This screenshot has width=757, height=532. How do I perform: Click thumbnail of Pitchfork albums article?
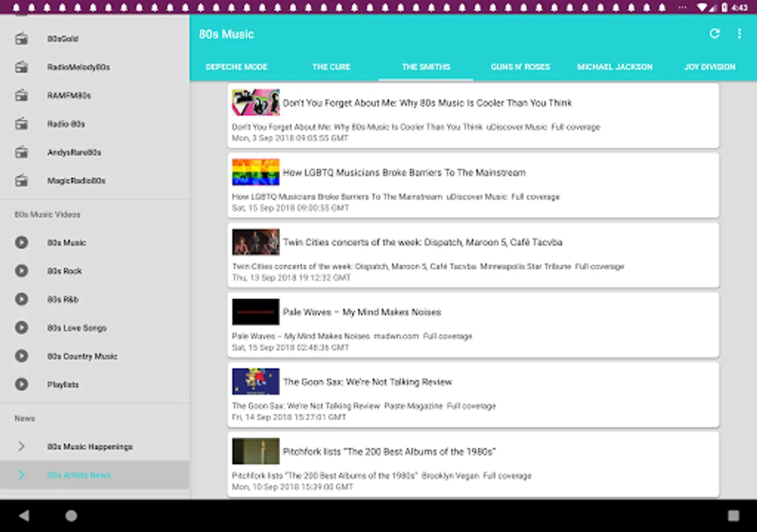(255, 451)
